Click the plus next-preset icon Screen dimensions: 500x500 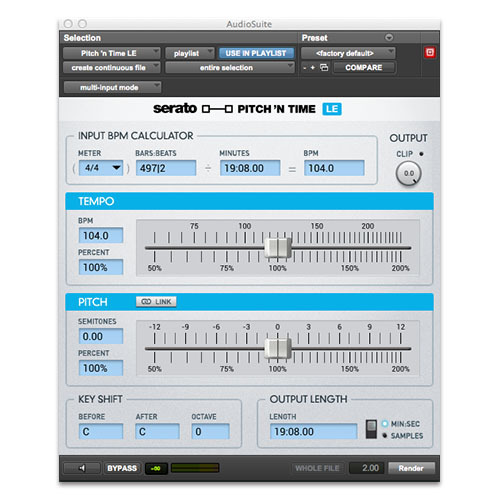tap(313, 68)
